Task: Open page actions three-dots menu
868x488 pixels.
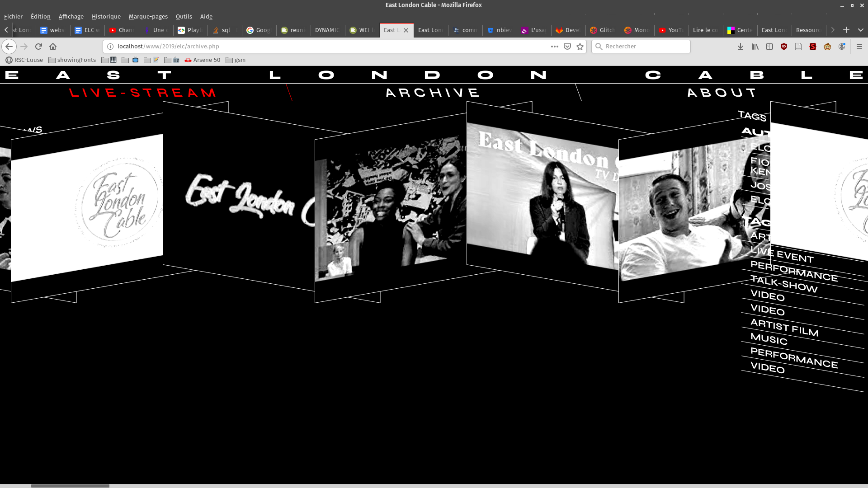Action: pos(554,47)
